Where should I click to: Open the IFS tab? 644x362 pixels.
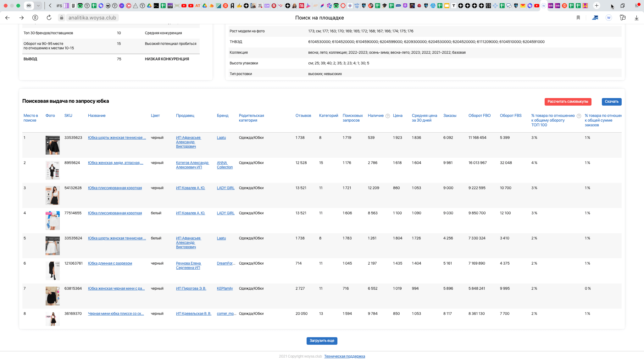coord(59,5)
